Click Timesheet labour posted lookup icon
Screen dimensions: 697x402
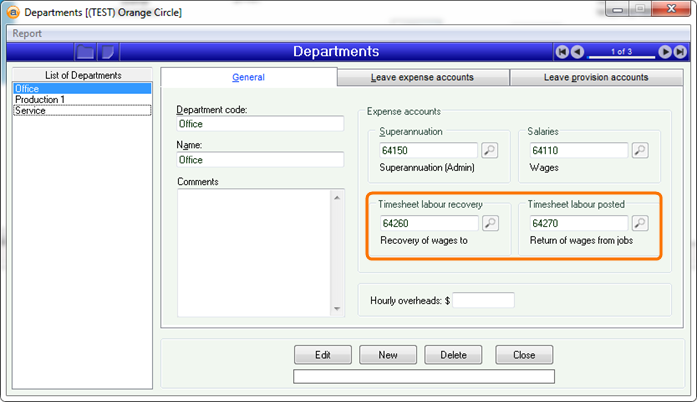[x=640, y=224]
